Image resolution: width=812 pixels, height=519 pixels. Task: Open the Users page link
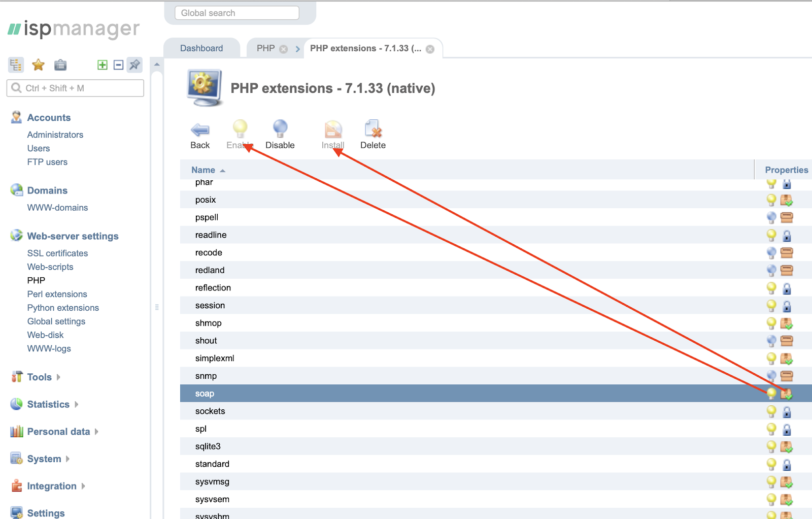[39, 148]
